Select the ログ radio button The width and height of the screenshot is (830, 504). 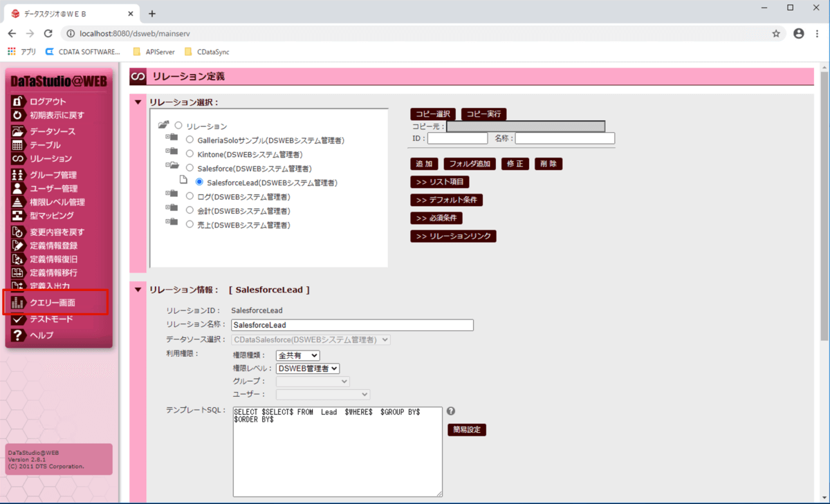(190, 196)
